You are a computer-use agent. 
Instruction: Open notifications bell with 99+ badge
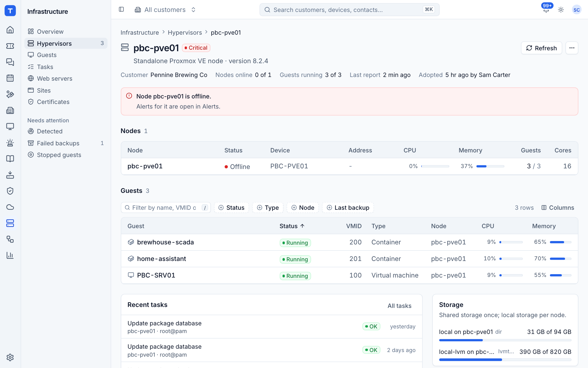click(x=546, y=10)
